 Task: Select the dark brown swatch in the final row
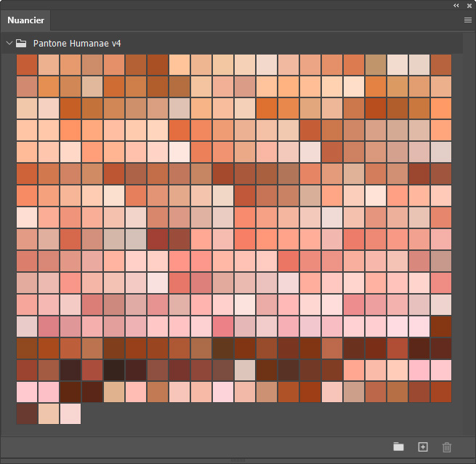pos(27,414)
